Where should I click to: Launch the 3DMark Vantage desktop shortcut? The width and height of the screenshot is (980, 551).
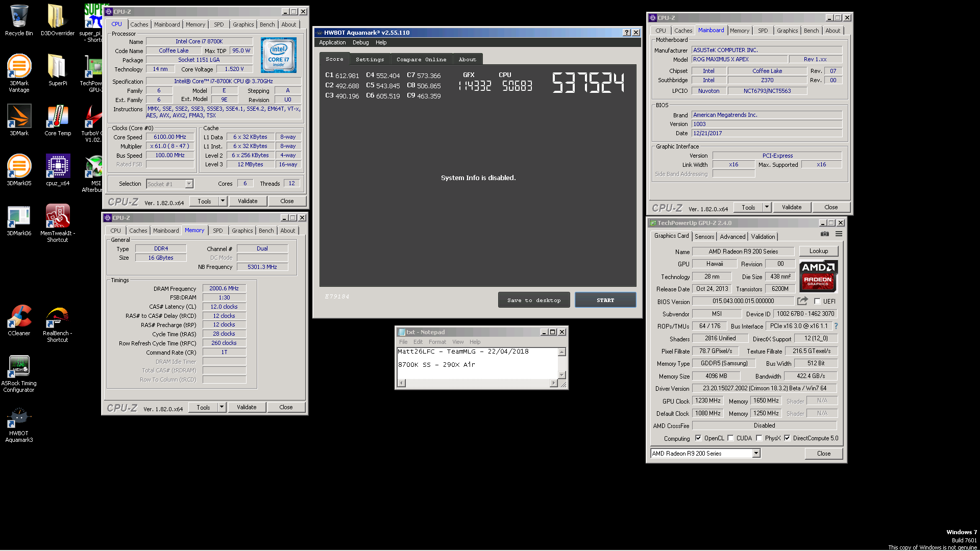19,72
